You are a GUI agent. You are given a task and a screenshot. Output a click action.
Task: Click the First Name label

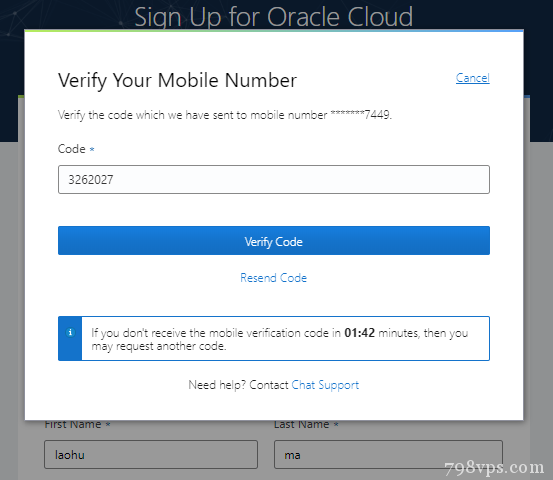[x=73, y=424]
